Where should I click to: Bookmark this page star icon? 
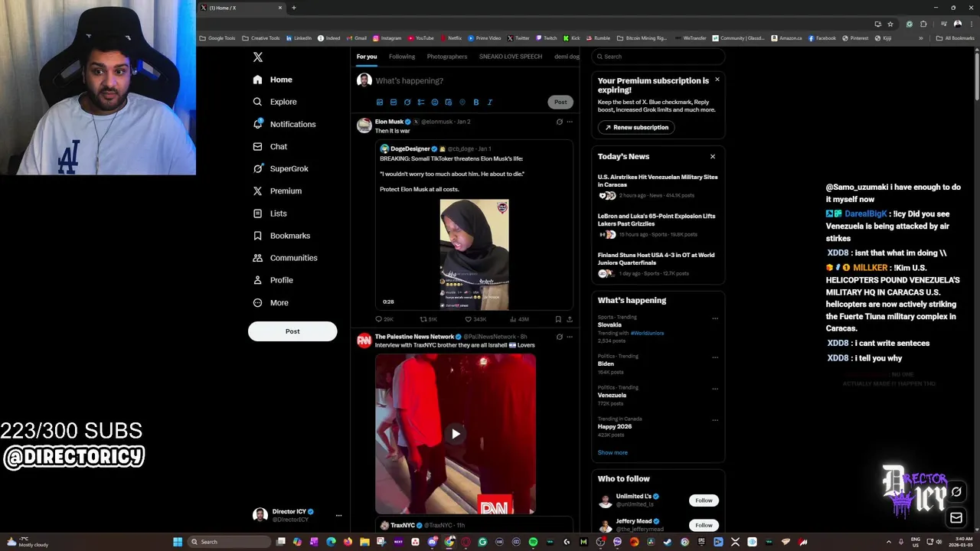coord(890,24)
